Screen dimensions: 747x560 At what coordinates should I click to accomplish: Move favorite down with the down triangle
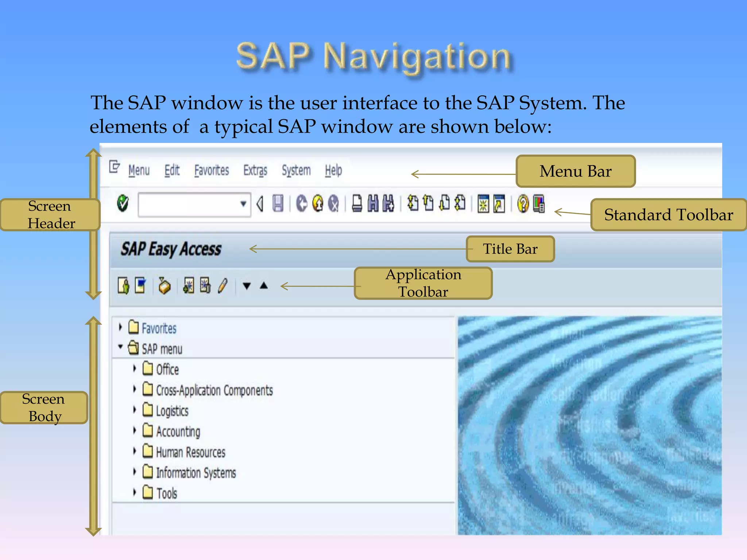(x=247, y=286)
